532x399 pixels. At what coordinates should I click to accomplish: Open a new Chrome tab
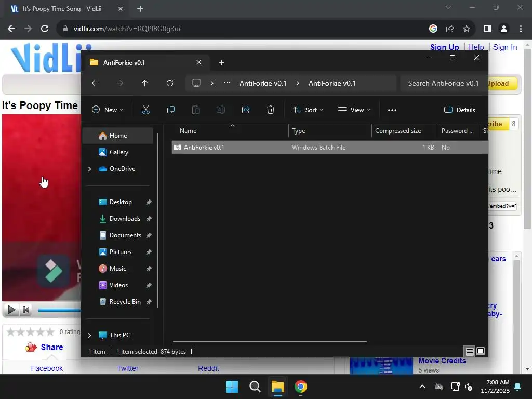[x=140, y=9]
